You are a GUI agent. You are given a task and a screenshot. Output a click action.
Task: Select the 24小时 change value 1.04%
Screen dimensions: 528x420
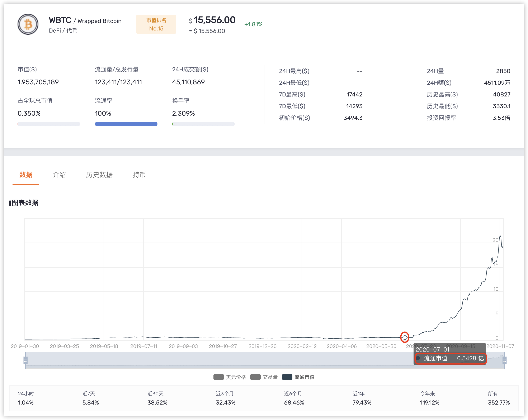pos(26,402)
